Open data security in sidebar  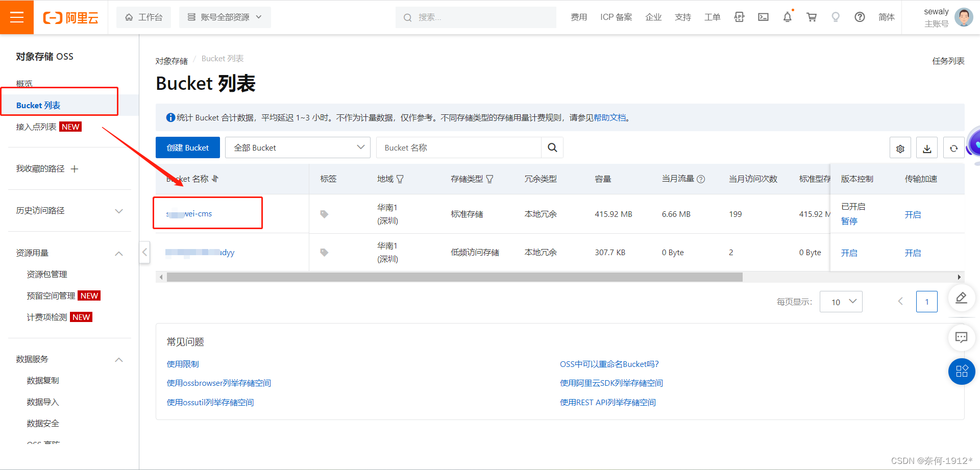coord(43,424)
